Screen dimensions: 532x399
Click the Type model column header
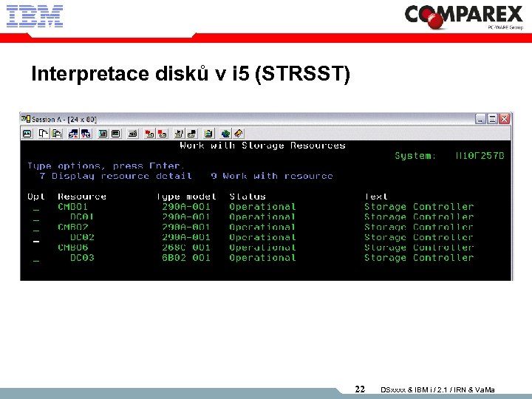(x=186, y=197)
